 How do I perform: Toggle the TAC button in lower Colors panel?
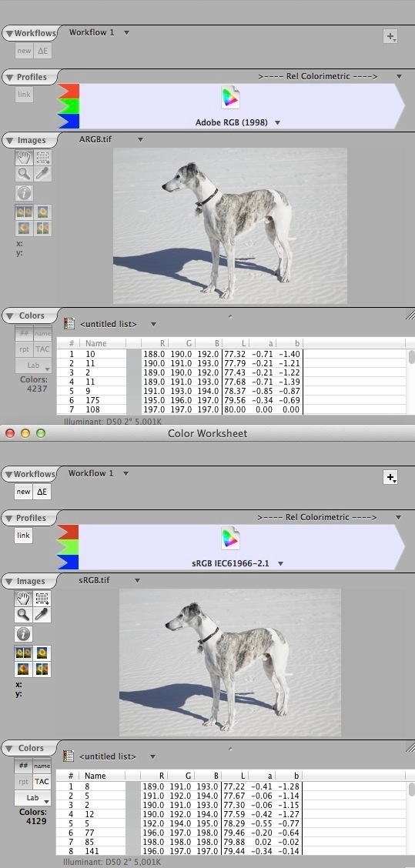point(42,782)
